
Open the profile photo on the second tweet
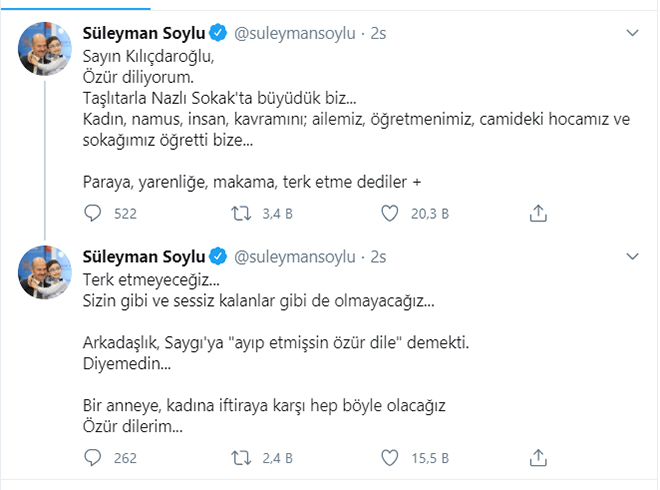[46, 269]
